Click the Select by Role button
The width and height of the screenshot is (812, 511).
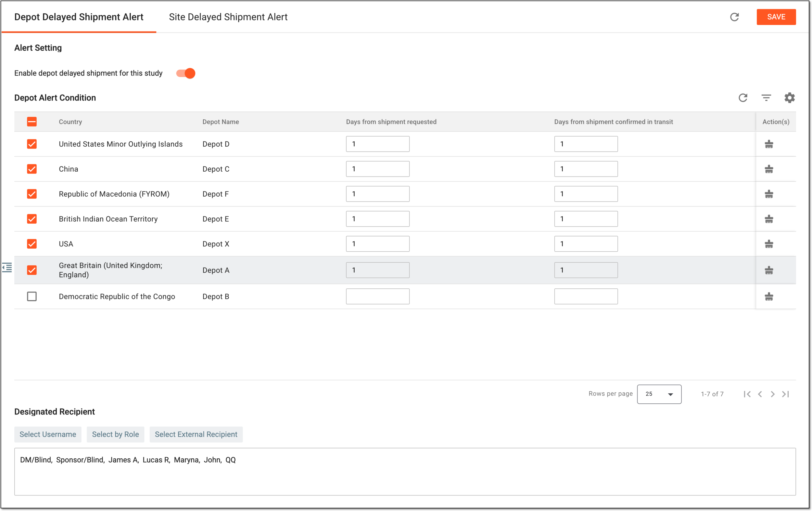(115, 434)
